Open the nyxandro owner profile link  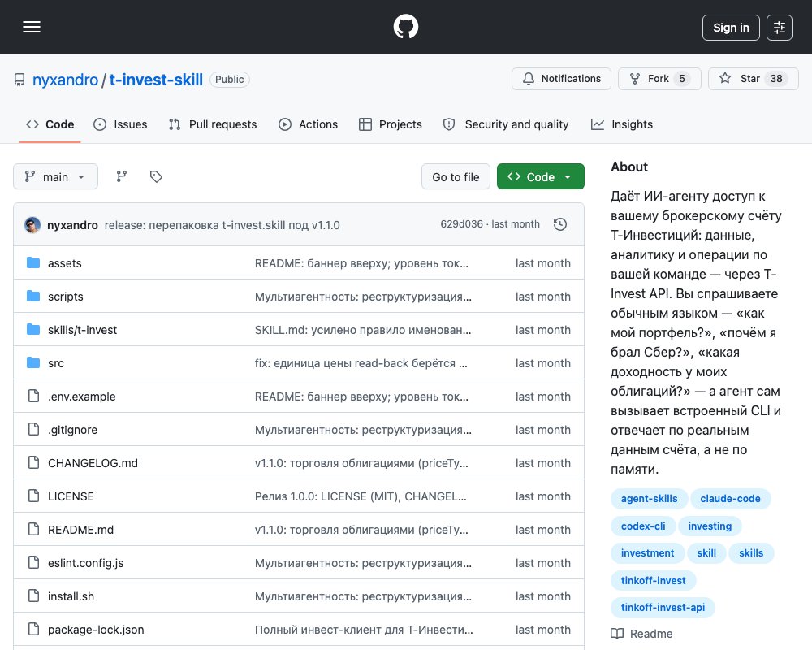[x=65, y=80]
